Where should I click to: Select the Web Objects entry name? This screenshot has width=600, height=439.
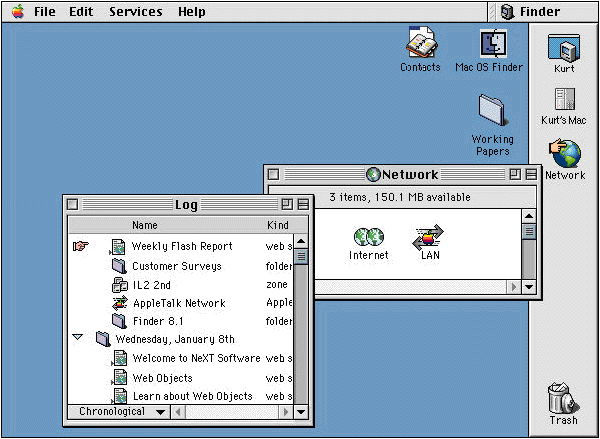[162, 378]
